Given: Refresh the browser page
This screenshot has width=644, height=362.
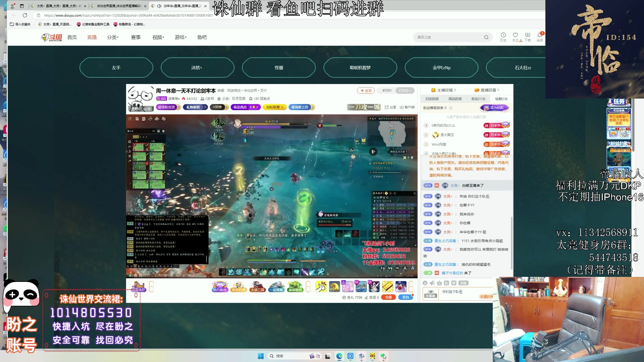Looking at the screenshot, I should pyautogui.click(x=25, y=15).
